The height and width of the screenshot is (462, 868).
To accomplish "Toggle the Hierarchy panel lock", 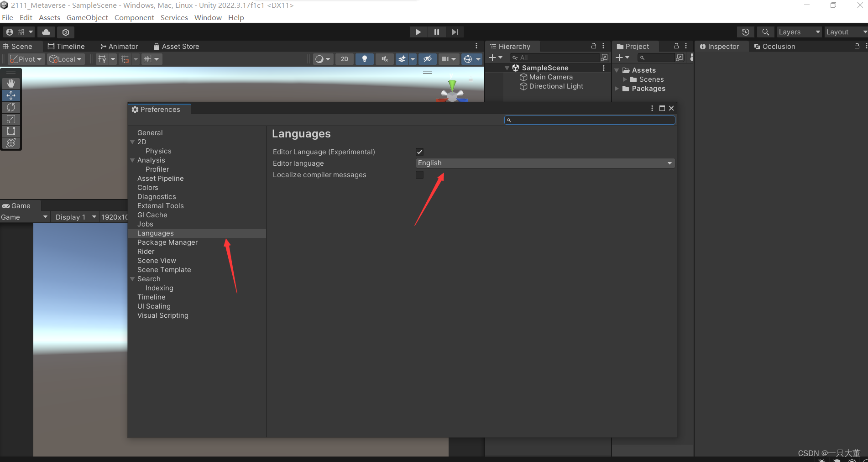I will tap(594, 46).
